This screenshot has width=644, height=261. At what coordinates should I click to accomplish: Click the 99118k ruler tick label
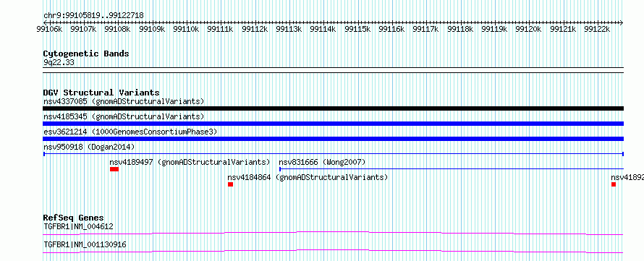(x=460, y=29)
